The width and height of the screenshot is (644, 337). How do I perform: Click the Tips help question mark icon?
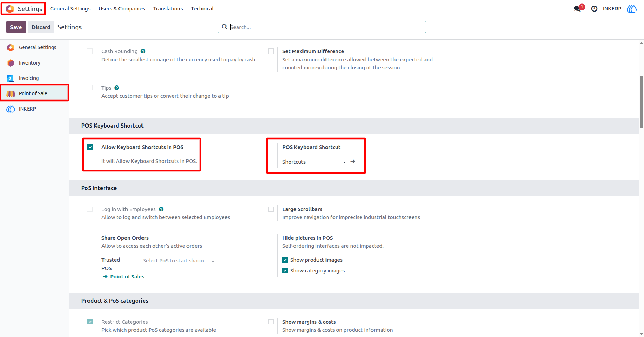pyautogui.click(x=117, y=88)
